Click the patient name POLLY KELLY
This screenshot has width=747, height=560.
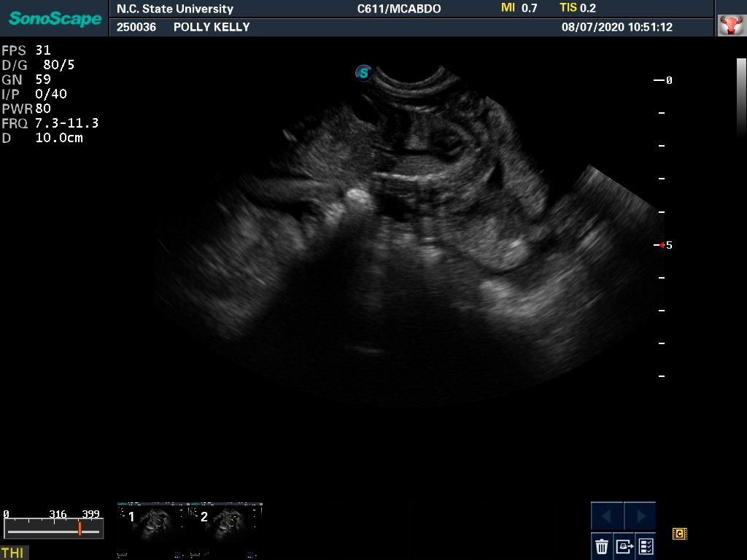212,27
